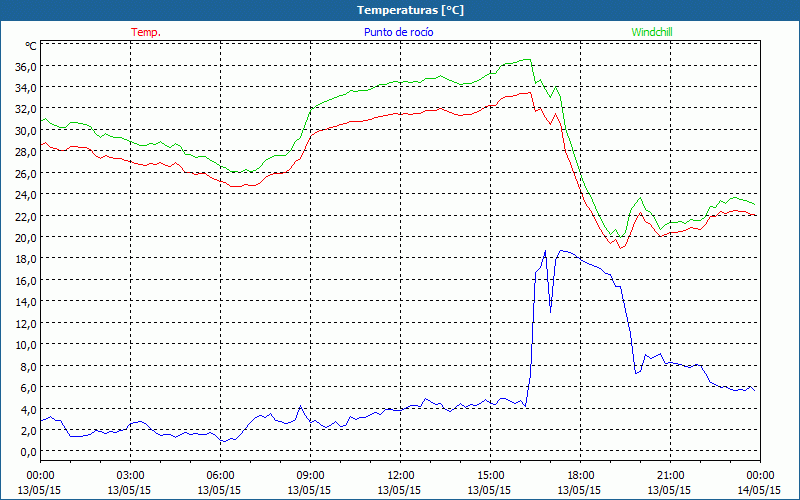Select the 30,0 y-axis value
The image size is (800, 500).
click(x=26, y=131)
